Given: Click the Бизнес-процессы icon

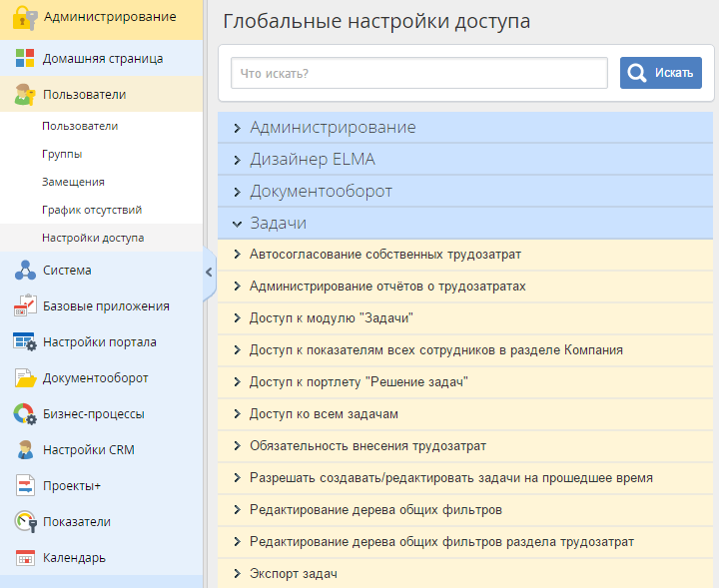Looking at the screenshot, I should pos(24,414).
